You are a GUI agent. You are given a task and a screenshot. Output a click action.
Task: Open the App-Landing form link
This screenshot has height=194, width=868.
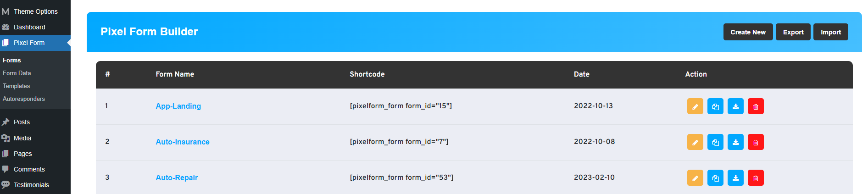point(178,106)
